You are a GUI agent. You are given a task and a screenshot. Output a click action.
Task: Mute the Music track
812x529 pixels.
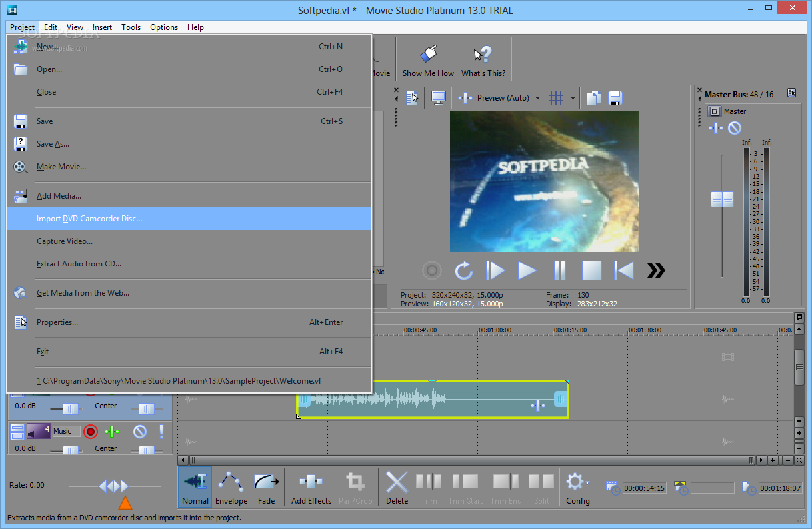139,432
